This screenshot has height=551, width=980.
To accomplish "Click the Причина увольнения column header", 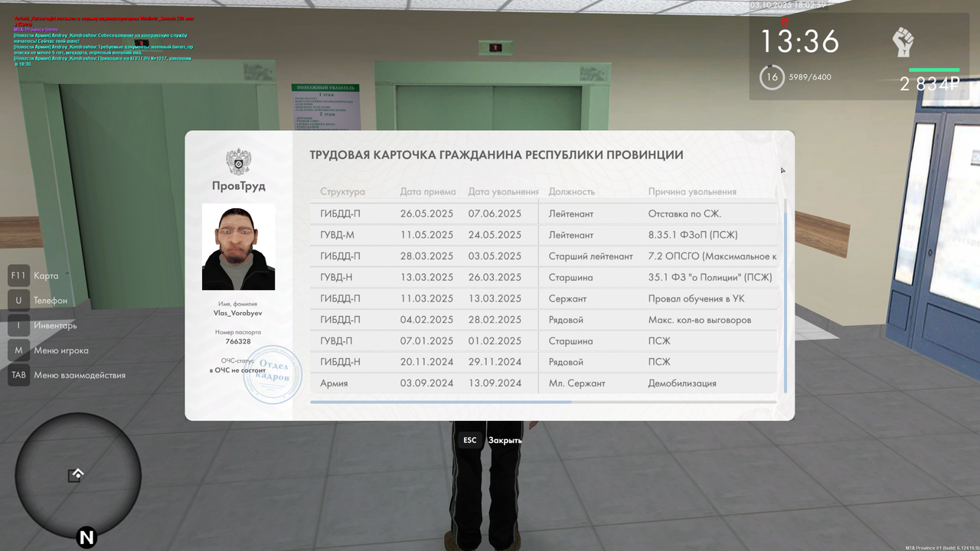I will pyautogui.click(x=692, y=191).
